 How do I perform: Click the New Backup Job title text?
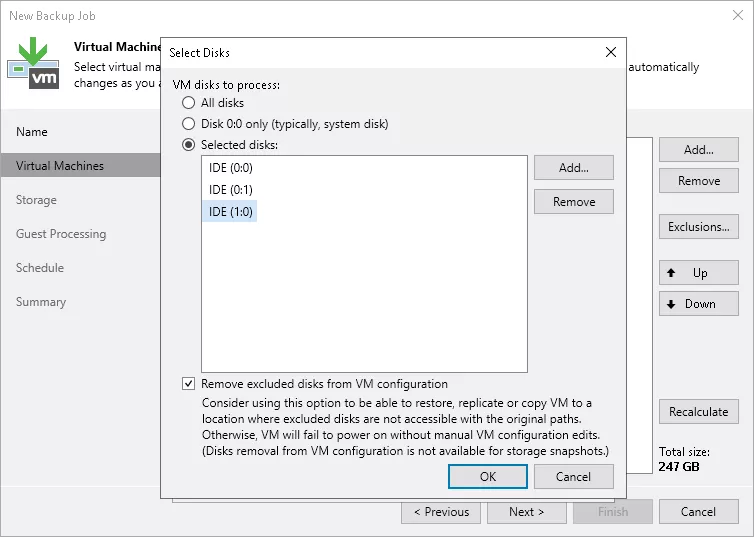coord(52,16)
